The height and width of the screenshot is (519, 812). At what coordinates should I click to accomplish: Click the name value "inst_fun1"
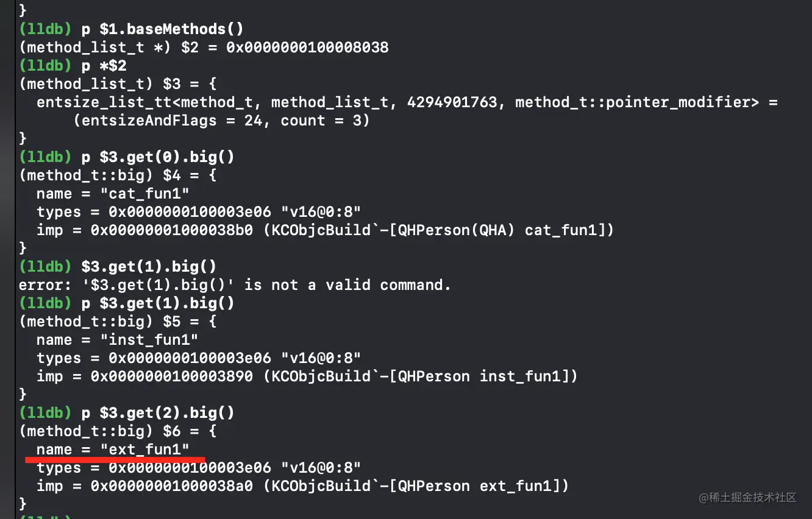coord(149,339)
